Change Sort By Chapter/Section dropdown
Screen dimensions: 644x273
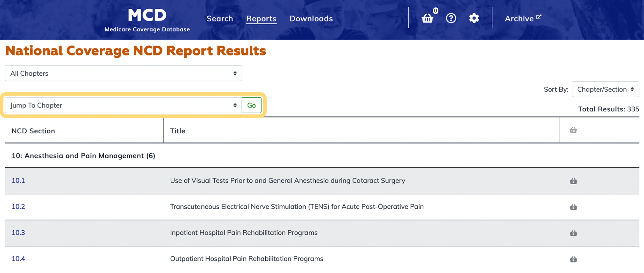tap(605, 89)
